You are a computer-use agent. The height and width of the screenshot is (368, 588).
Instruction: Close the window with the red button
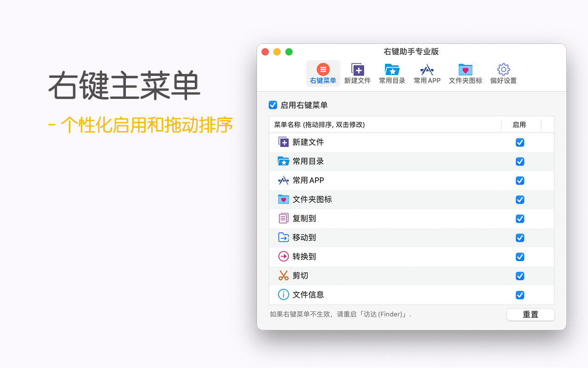coord(265,52)
